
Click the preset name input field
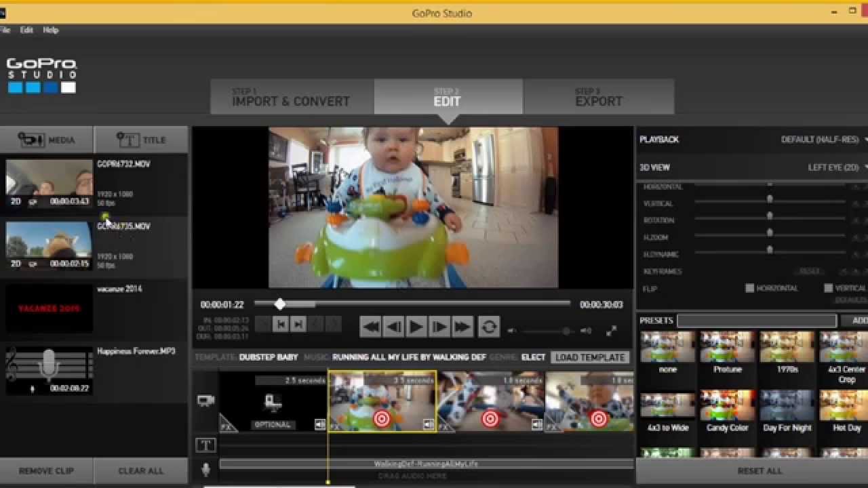(x=757, y=321)
